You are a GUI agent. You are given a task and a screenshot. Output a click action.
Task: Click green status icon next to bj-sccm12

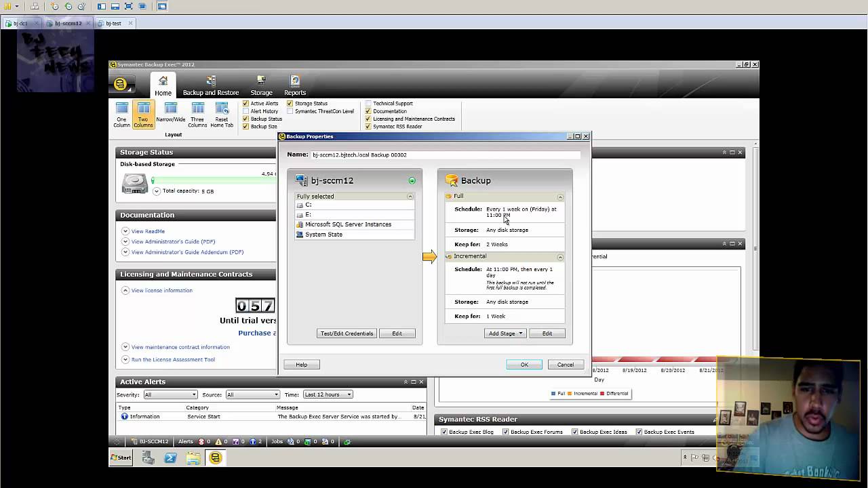pos(412,181)
